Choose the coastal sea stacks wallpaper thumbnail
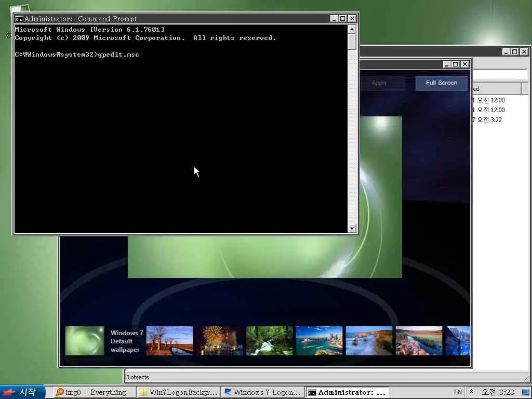The image size is (532, 399). coord(369,341)
